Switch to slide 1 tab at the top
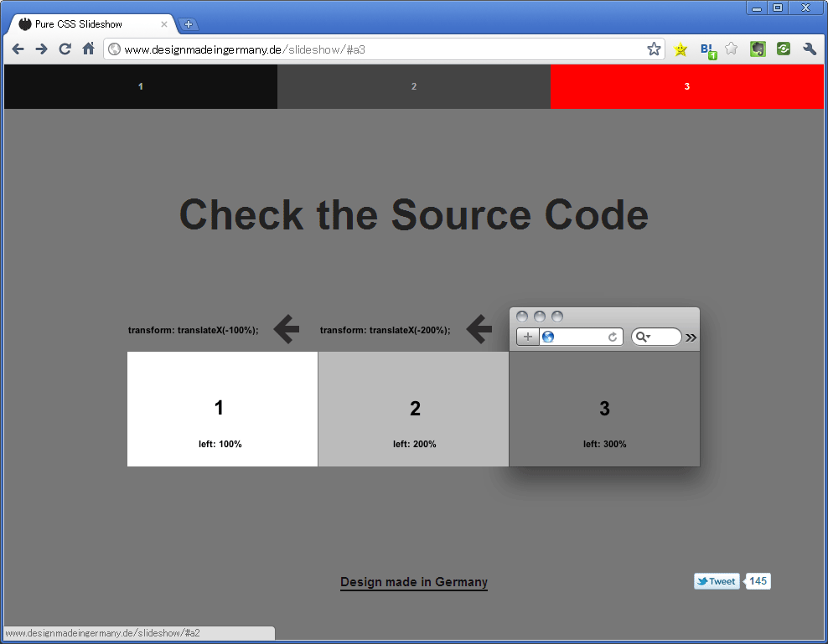The width and height of the screenshot is (828, 644). (x=140, y=86)
